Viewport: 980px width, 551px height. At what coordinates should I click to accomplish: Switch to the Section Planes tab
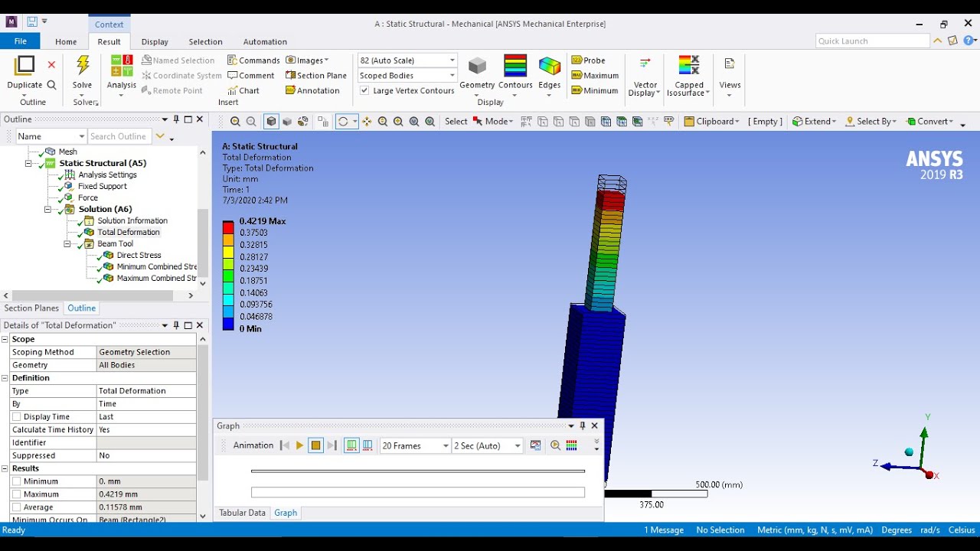31,308
